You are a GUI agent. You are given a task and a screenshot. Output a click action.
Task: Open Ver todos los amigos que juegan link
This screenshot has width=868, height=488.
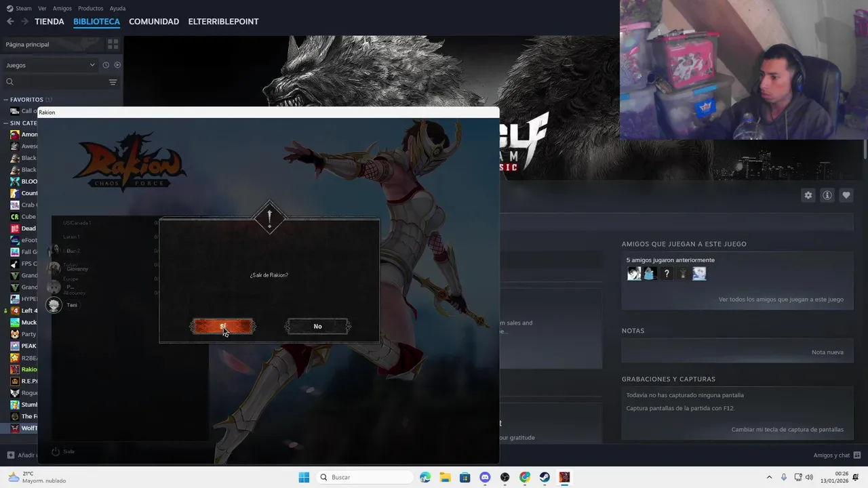pyautogui.click(x=781, y=300)
